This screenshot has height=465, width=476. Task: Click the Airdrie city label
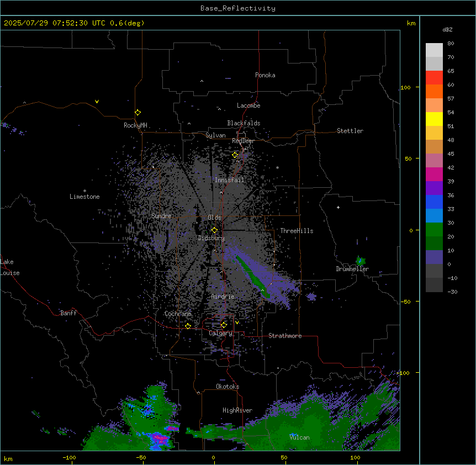[223, 297]
